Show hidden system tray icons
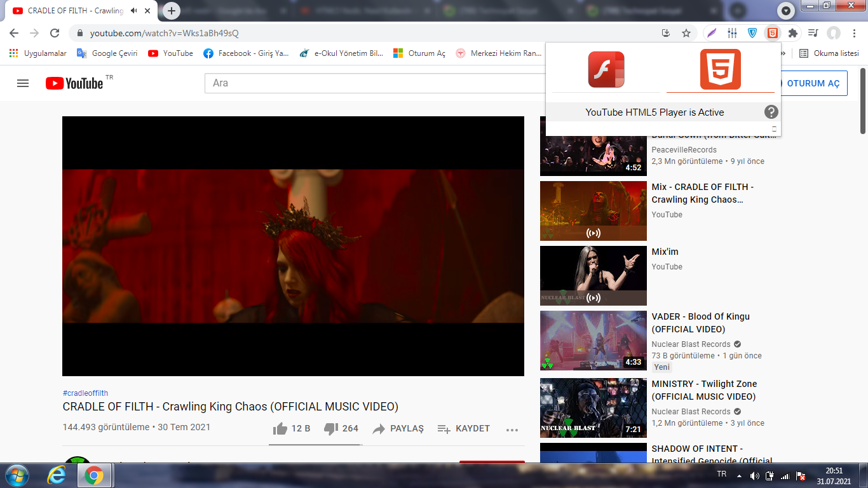This screenshot has height=488, width=868. point(739,475)
